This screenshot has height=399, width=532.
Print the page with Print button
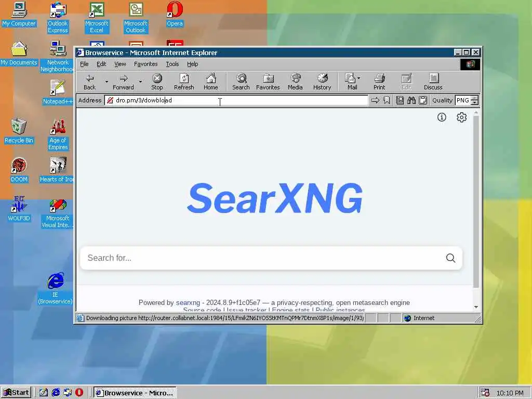point(379,82)
